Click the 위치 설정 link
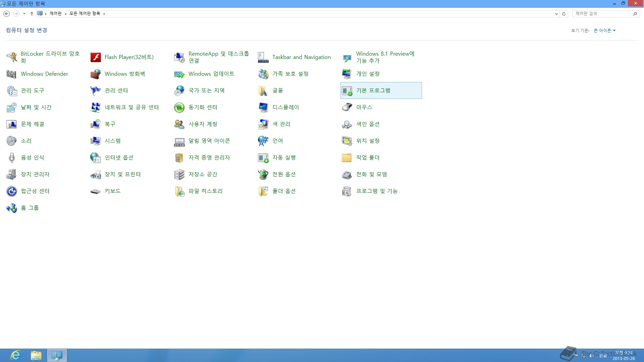Viewport: 644px width, 362px height. point(368,141)
